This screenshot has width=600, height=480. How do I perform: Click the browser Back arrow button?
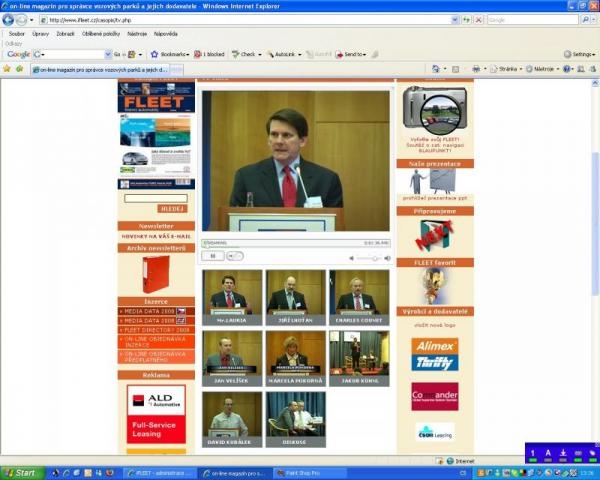coord(8,20)
